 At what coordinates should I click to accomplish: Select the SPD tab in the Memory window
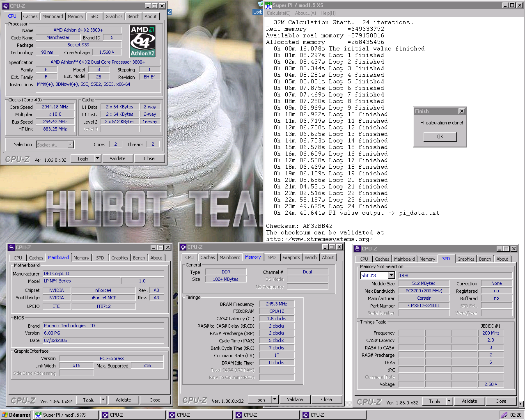272,257
